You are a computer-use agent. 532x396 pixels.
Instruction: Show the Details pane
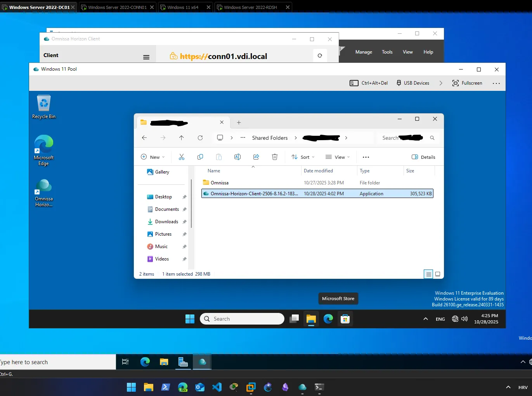(x=423, y=157)
